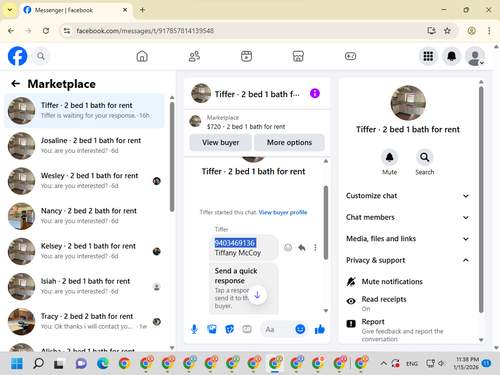
Task: Open the clock showing 11:38 PM
Action: (x=467, y=363)
